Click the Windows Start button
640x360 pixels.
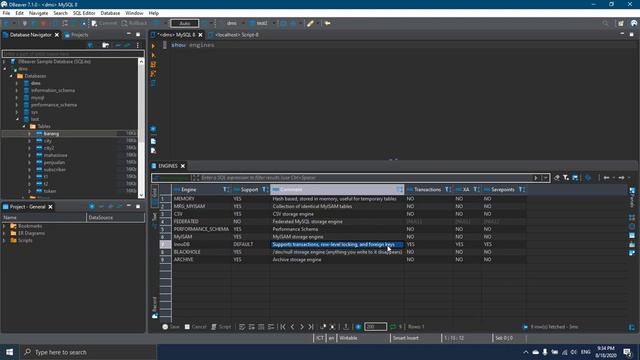9,352
